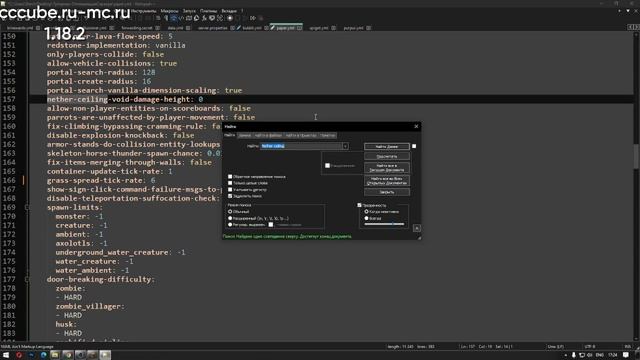Open the Run (Запуск) menu
640x360 pixels.
[189, 11]
